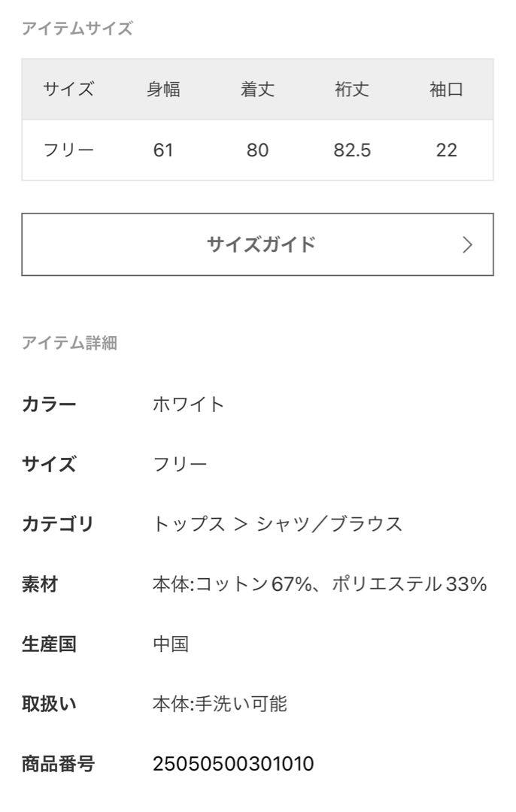Open the シャツ/ブラウス category link

(x=329, y=524)
